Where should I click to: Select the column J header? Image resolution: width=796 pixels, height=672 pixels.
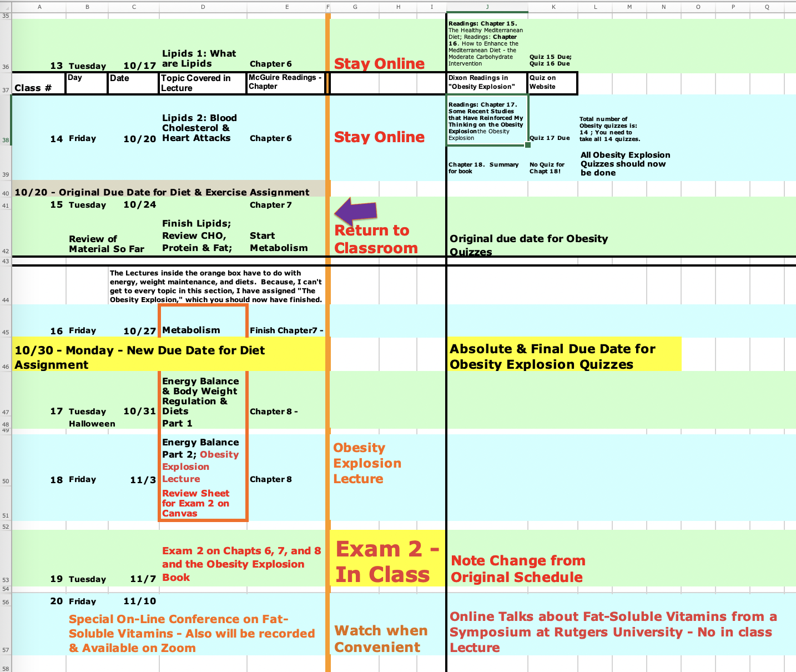487,7
